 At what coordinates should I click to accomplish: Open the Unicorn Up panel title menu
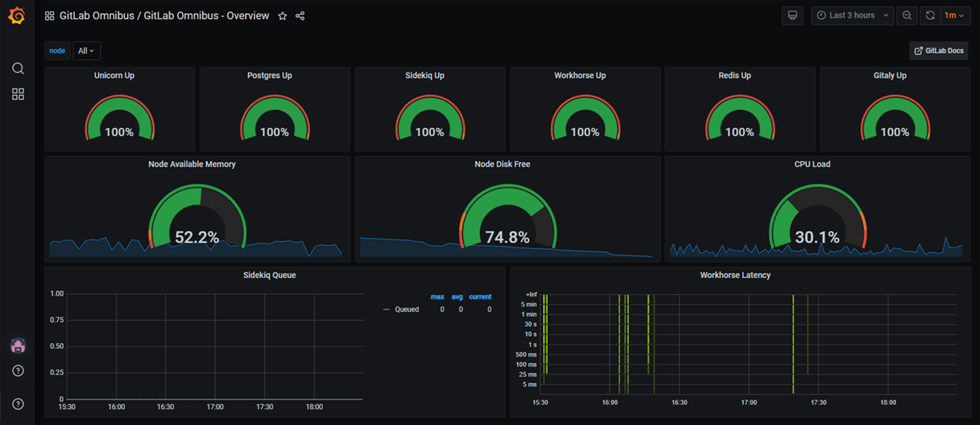tap(114, 76)
